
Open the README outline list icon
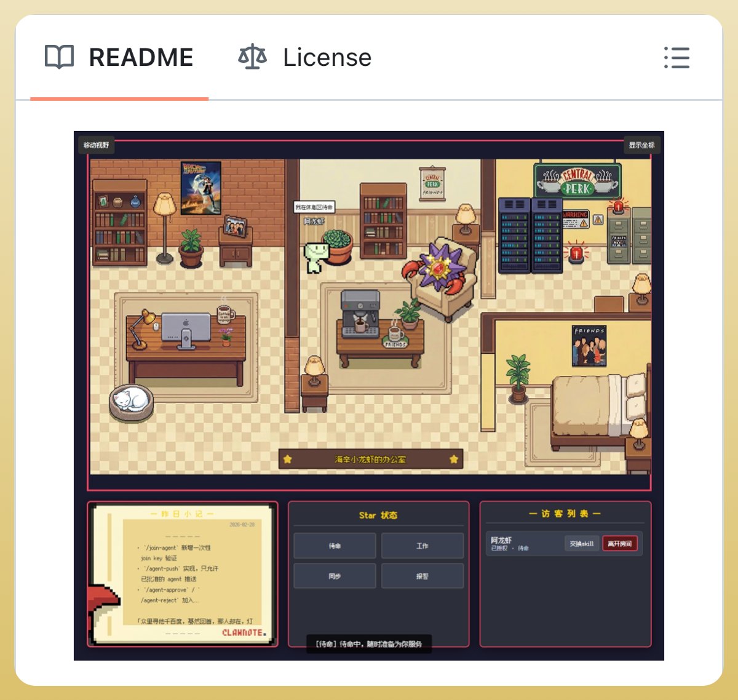coord(677,58)
